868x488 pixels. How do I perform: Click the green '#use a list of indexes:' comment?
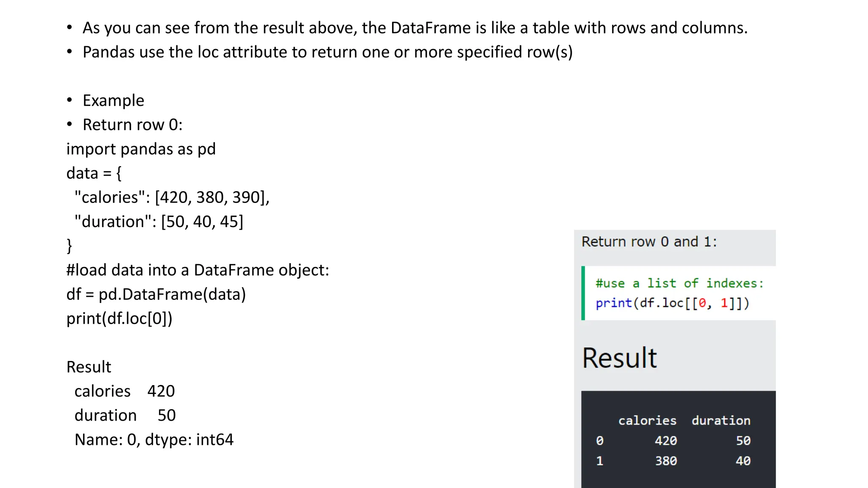click(x=679, y=283)
